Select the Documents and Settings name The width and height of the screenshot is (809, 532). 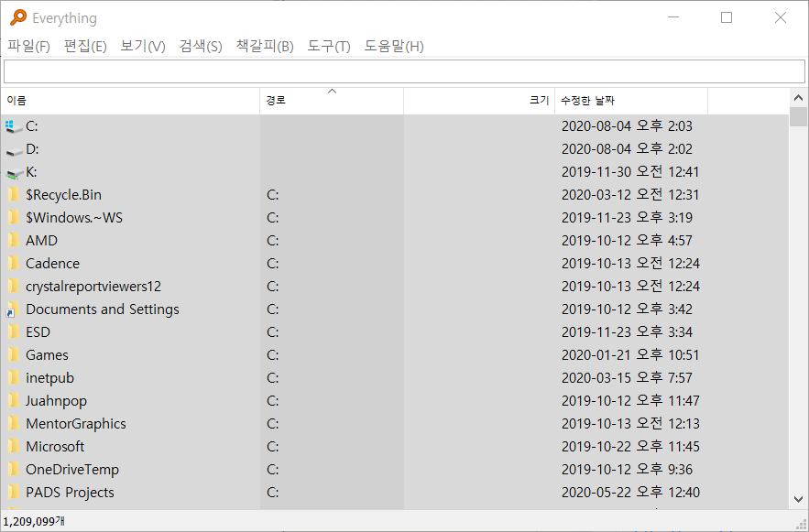click(103, 309)
